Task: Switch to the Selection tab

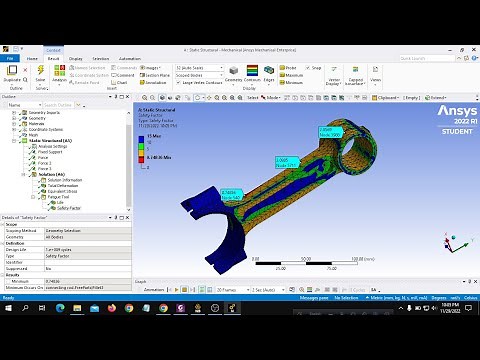Action: [x=101, y=58]
